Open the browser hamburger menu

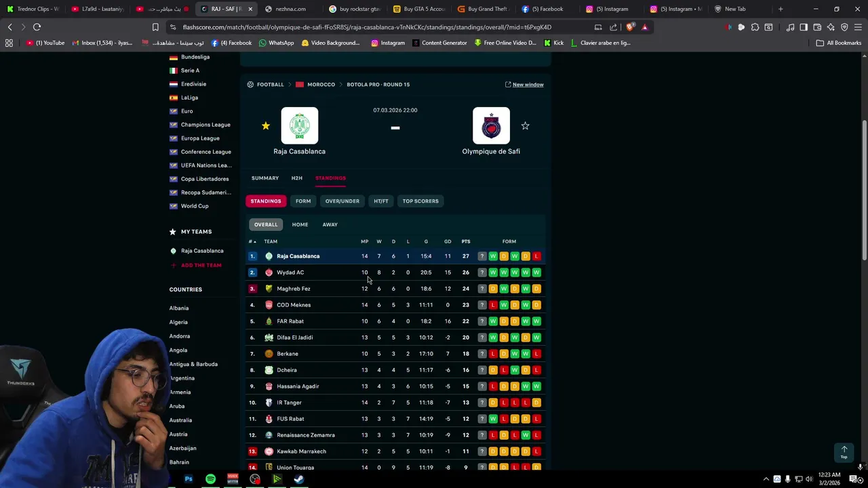[858, 27]
